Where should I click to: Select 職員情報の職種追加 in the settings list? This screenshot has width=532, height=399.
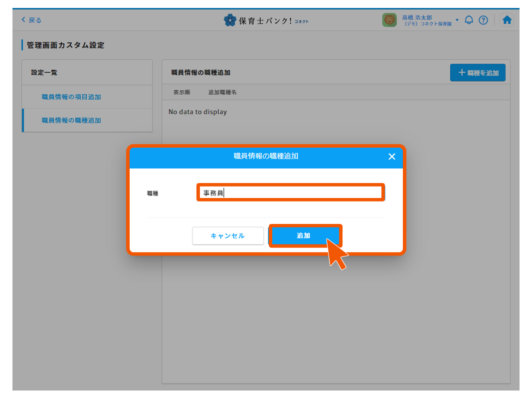pos(71,120)
